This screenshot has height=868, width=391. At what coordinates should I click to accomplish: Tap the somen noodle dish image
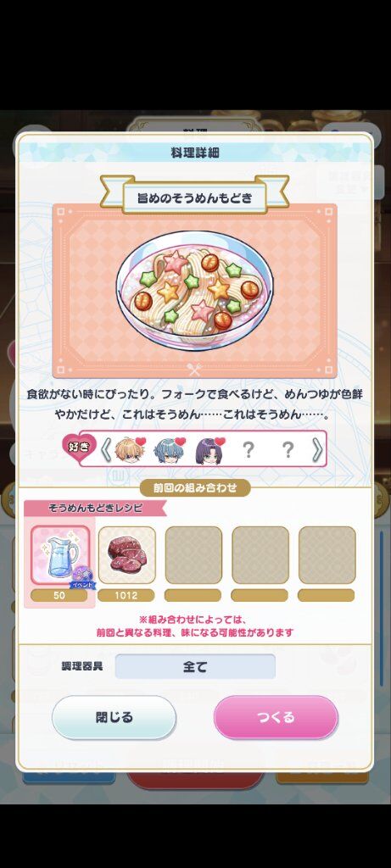(x=195, y=290)
